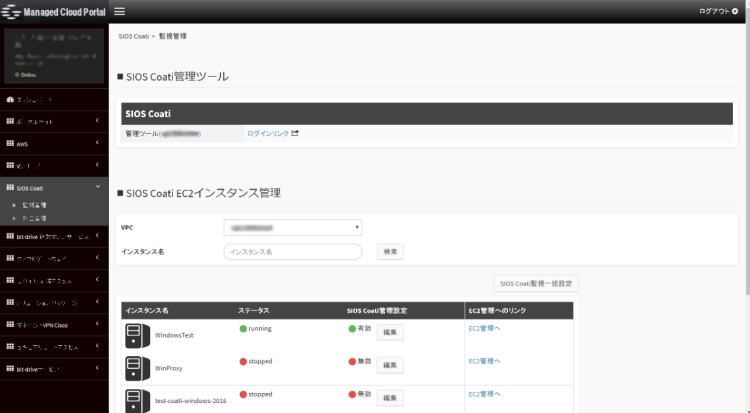The height and width of the screenshot is (413, 750).
Task: Click the インスタンス名 column header
Action: click(147, 311)
